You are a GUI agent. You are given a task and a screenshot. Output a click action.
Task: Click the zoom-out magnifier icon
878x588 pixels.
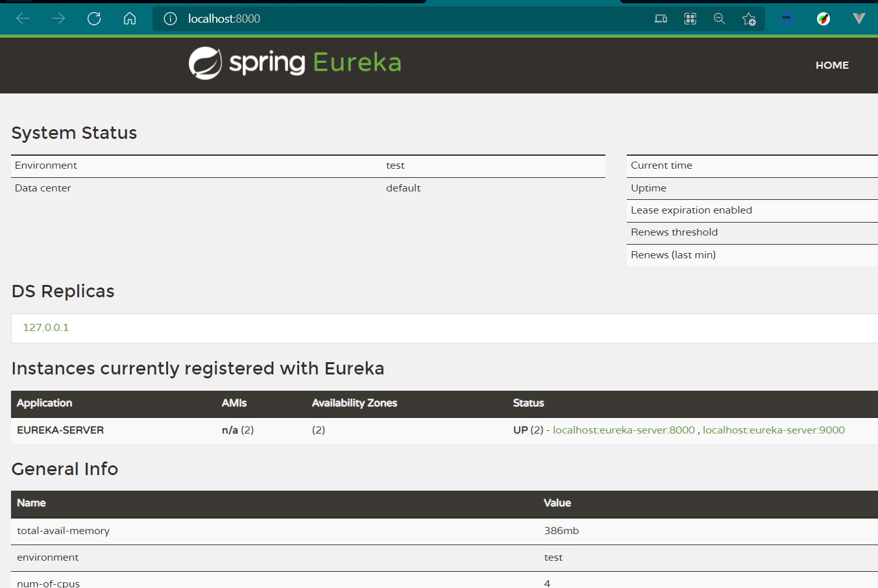click(x=719, y=19)
